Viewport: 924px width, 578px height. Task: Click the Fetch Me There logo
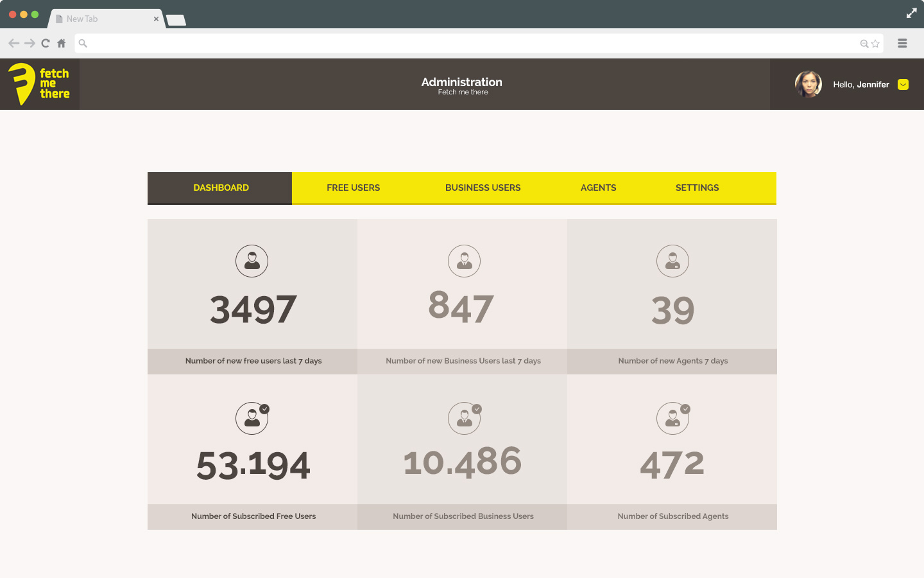point(39,84)
